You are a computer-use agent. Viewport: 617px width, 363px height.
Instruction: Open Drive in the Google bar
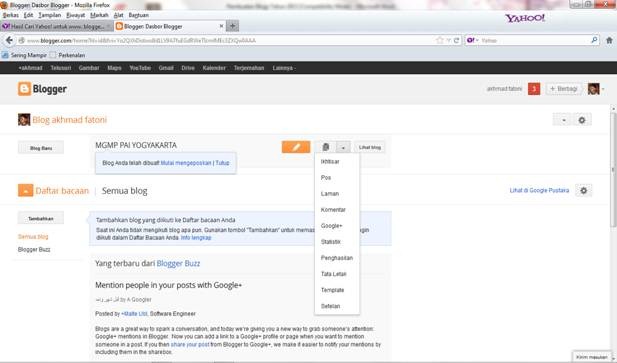[x=188, y=68]
